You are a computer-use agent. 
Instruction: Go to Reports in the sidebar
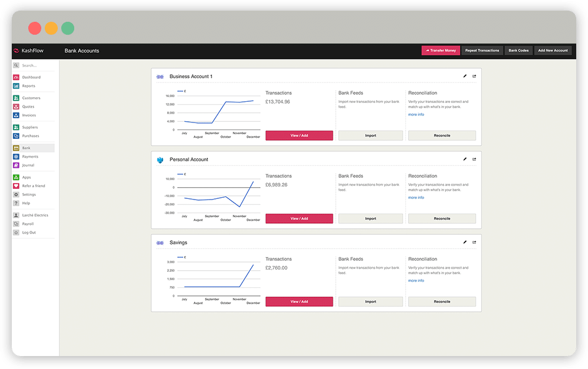pyautogui.click(x=28, y=86)
